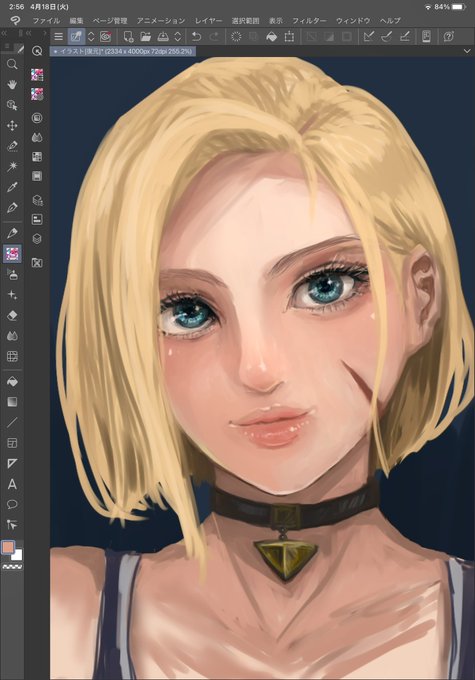Click the Undo arrow in command bar
The height and width of the screenshot is (680, 475).
[196, 36]
